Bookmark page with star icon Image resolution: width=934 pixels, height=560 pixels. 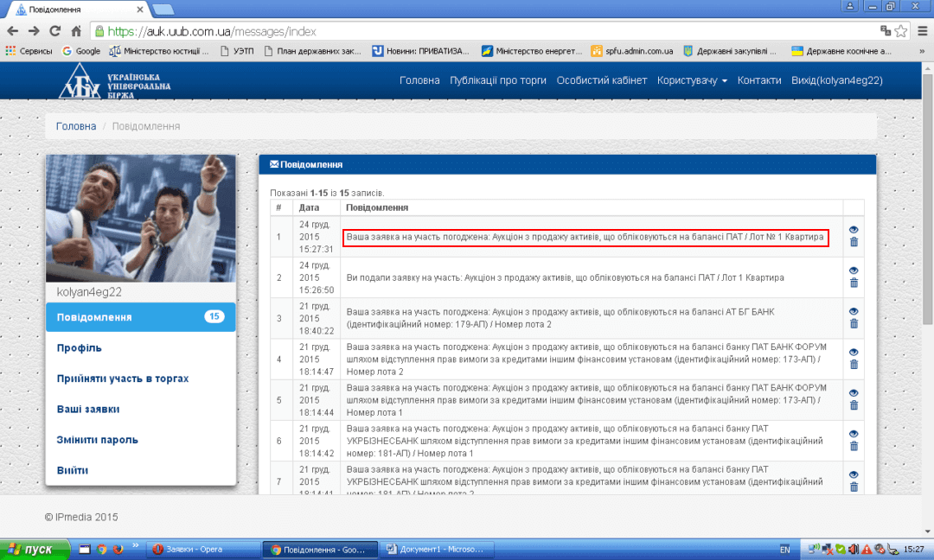click(x=901, y=31)
